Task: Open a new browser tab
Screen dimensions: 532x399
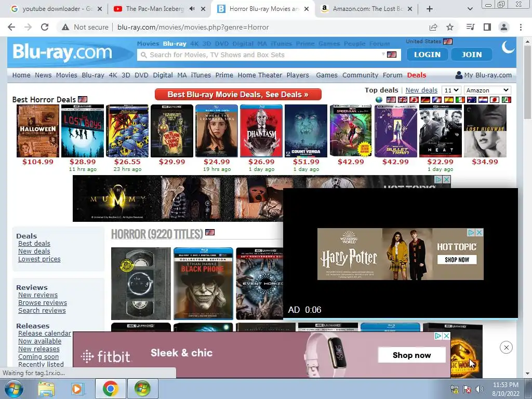Action: (x=430, y=9)
